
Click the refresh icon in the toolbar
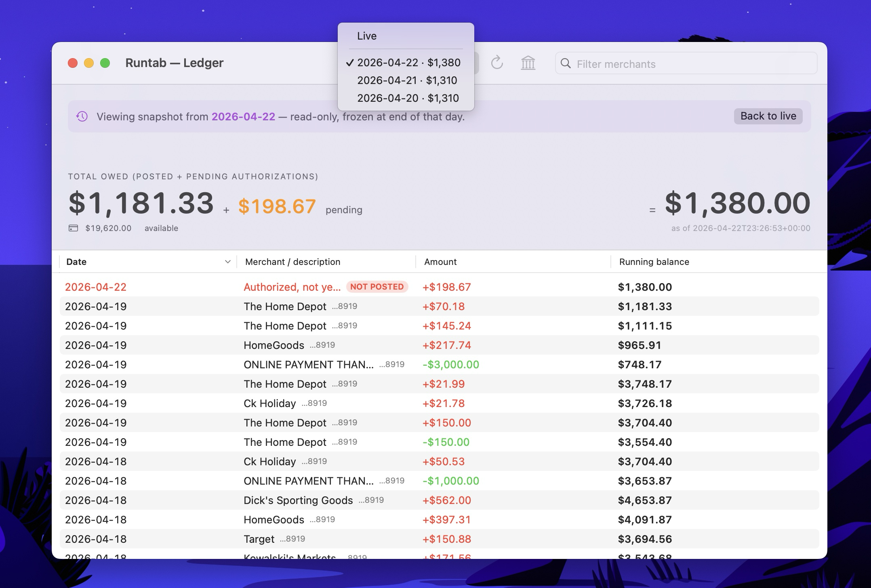497,63
